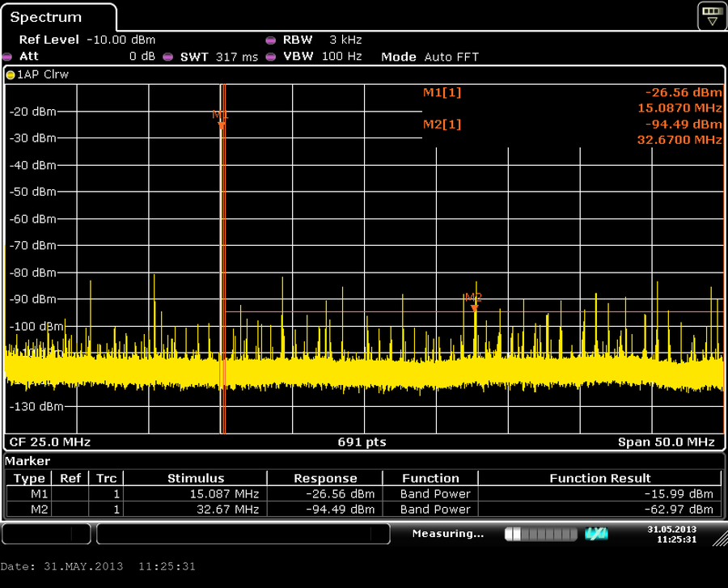Click the Mode Auto FFT setting
Image resolution: width=728 pixels, height=588 pixels.
click(x=430, y=57)
